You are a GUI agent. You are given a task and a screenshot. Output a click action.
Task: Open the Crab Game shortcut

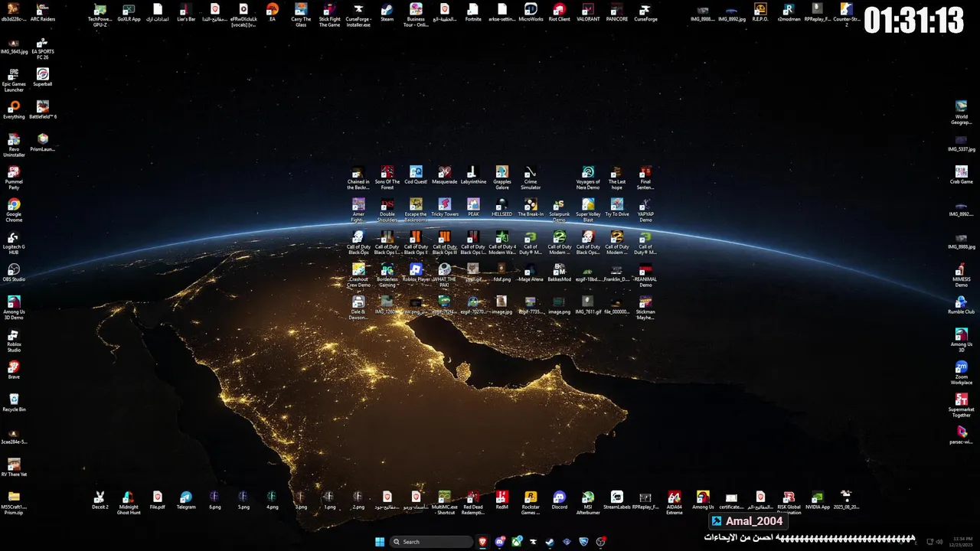click(x=961, y=175)
